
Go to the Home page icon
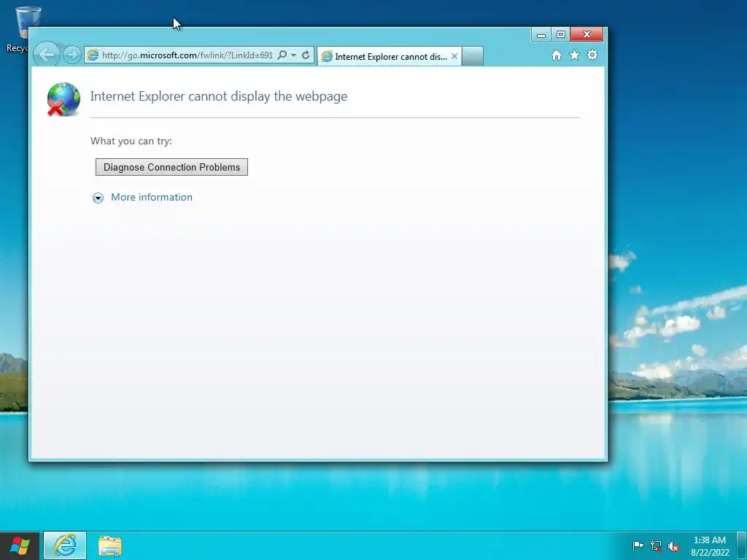(x=556, y=55)
